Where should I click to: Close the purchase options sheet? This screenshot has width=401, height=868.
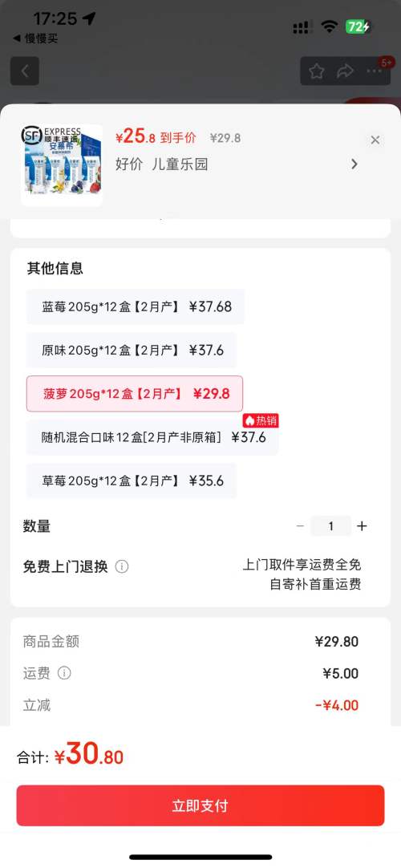coord(375,140)
